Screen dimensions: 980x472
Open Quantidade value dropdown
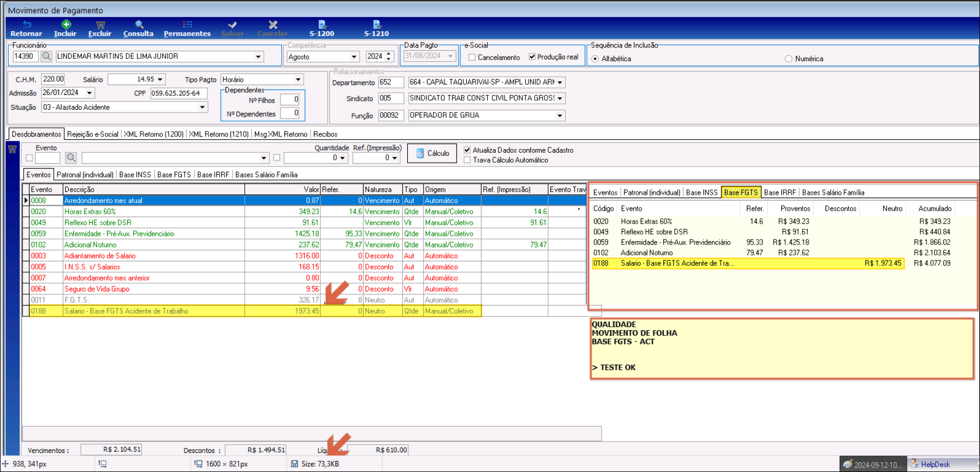click(x=342, y=158)
